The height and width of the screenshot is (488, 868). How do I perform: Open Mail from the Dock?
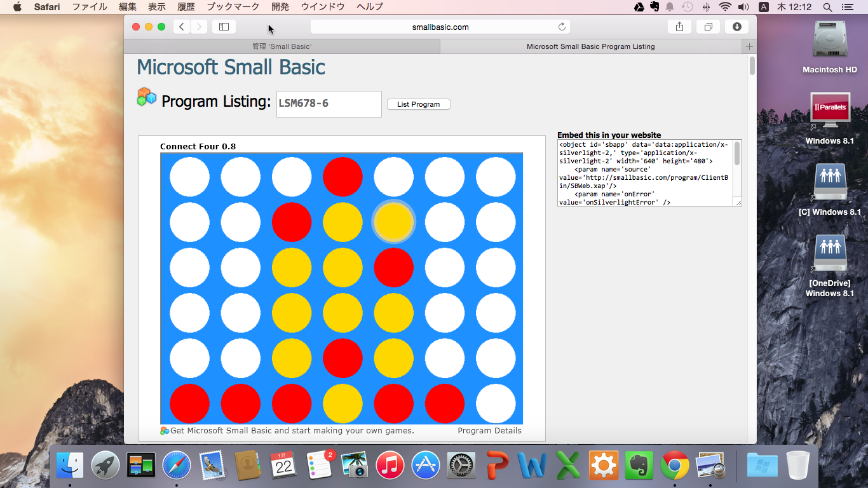212,466
